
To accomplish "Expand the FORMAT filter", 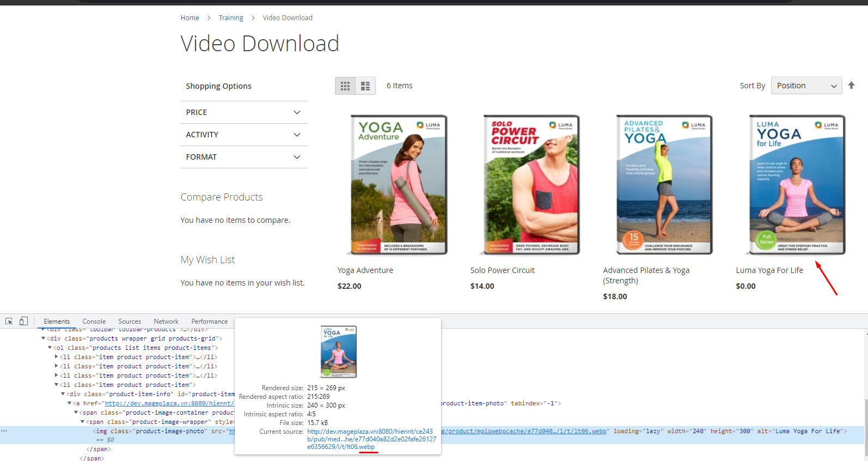I will [244, 157].
